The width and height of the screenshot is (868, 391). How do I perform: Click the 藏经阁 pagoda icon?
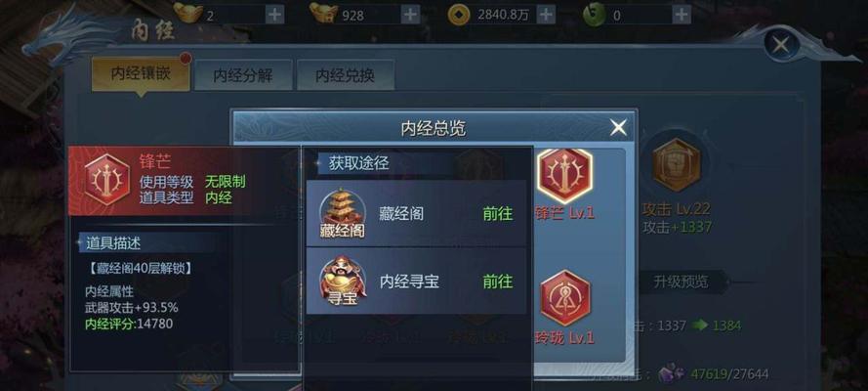[342, 214]
